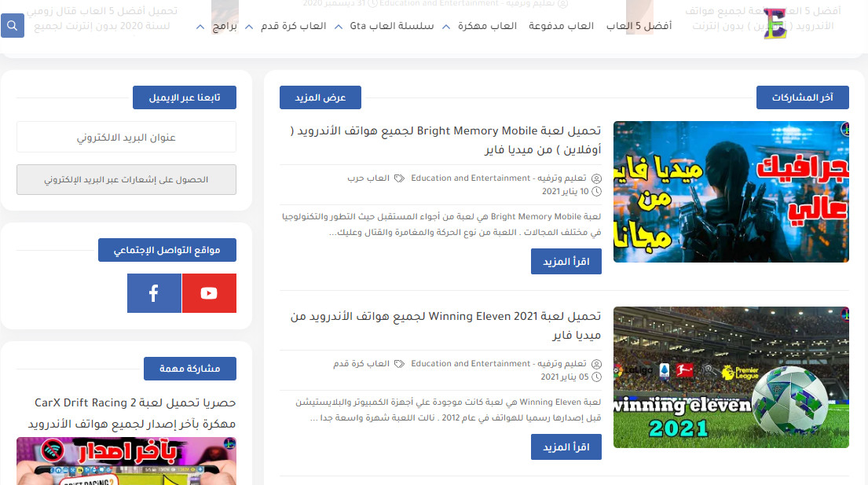Open CarX Drift Racing 2 post title
This screenshot has height=485, width=868.
tap(132, 413)
